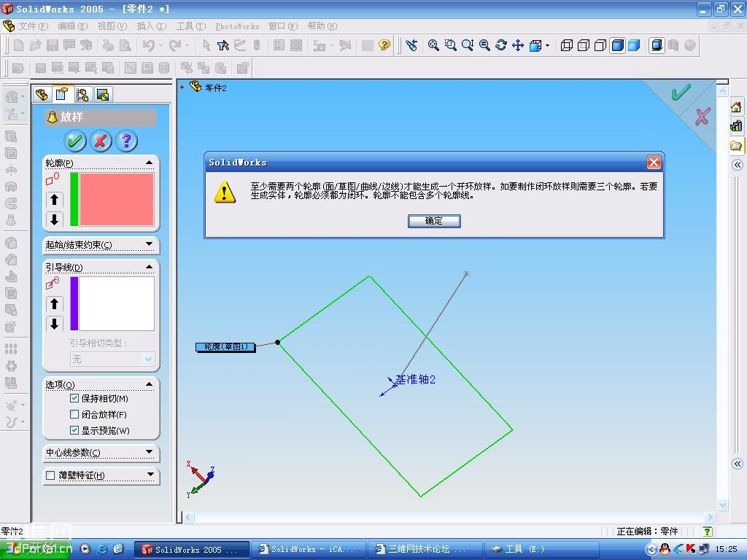Collapse the 轮廓(P) profiles section
Image resolution: width=747 pixels, height=560 pixels.
(149, 163)
